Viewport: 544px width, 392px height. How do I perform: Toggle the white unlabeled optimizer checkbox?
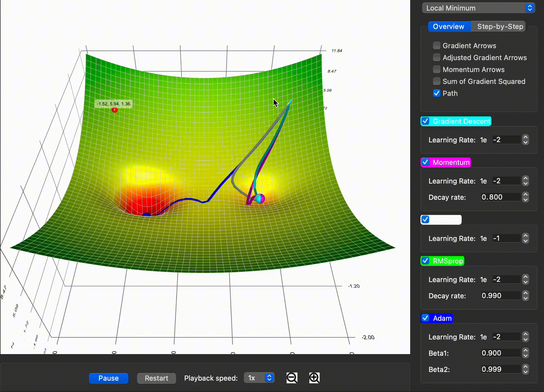(425, 220)
